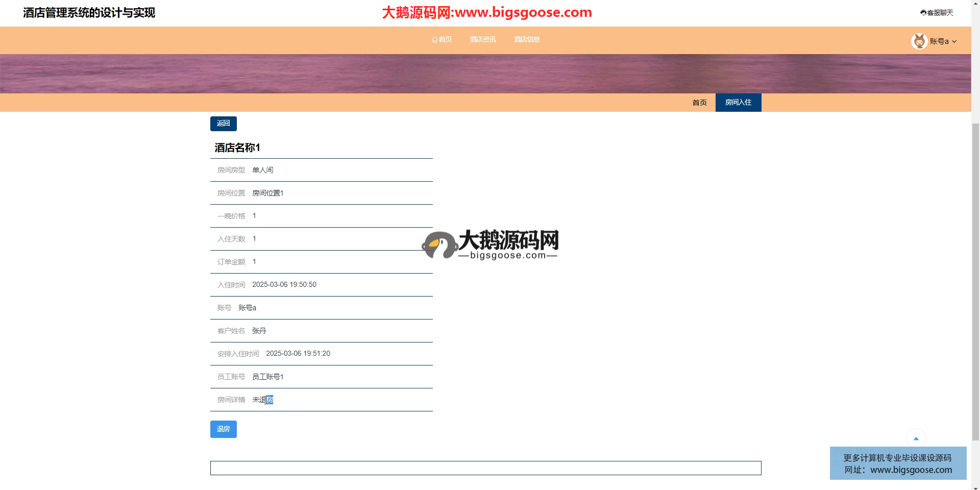Click the house icon beside 首页 in navigation

click(434, 40)
